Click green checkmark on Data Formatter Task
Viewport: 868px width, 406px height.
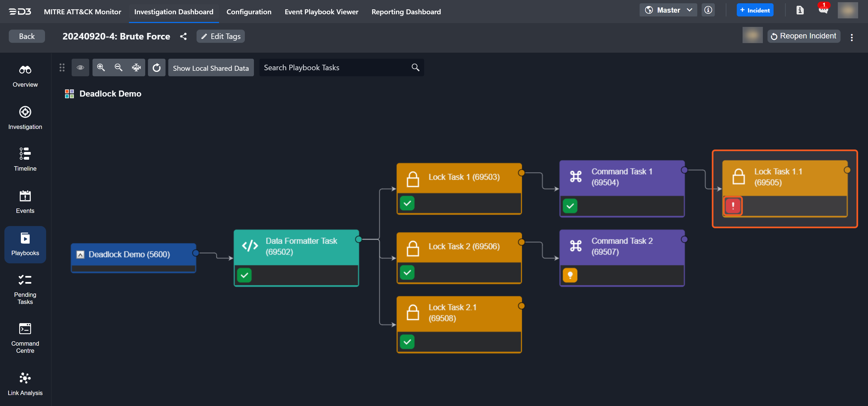[244, 275]
